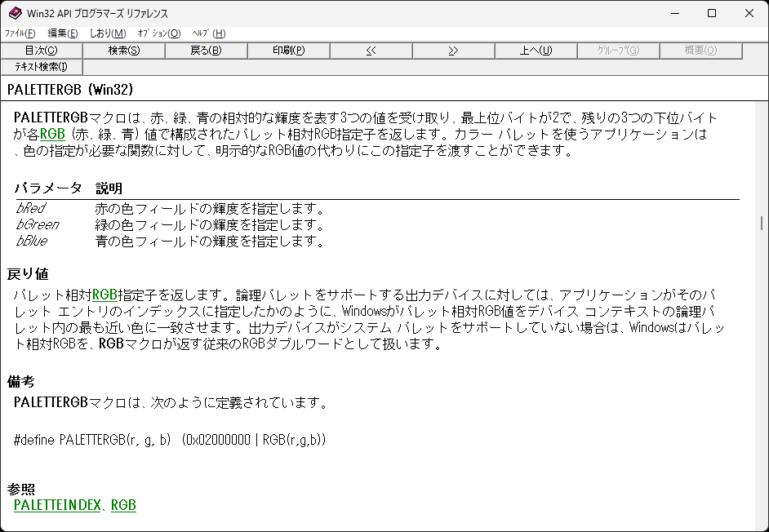Click the 検索(S) search button
Viewport: 769px width, 532px height.
124,51
